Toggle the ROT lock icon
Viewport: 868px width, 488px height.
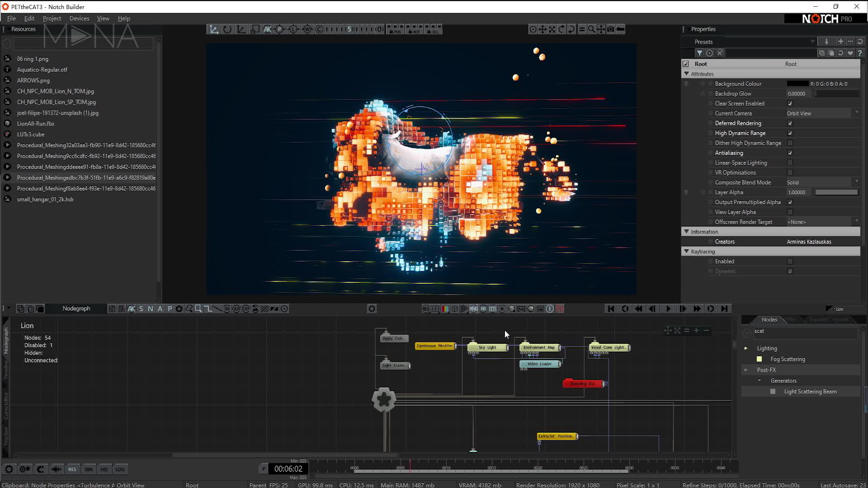point(415,29)
